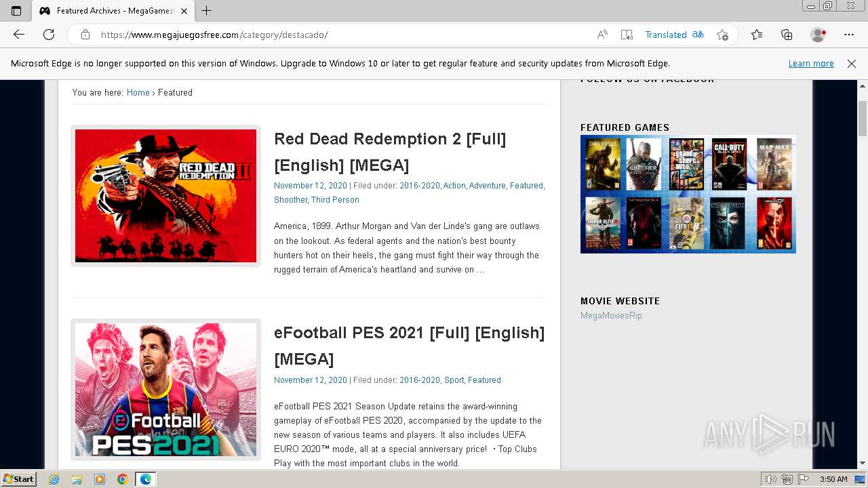Click the page scroll-up arrow

tap(863, 86)
